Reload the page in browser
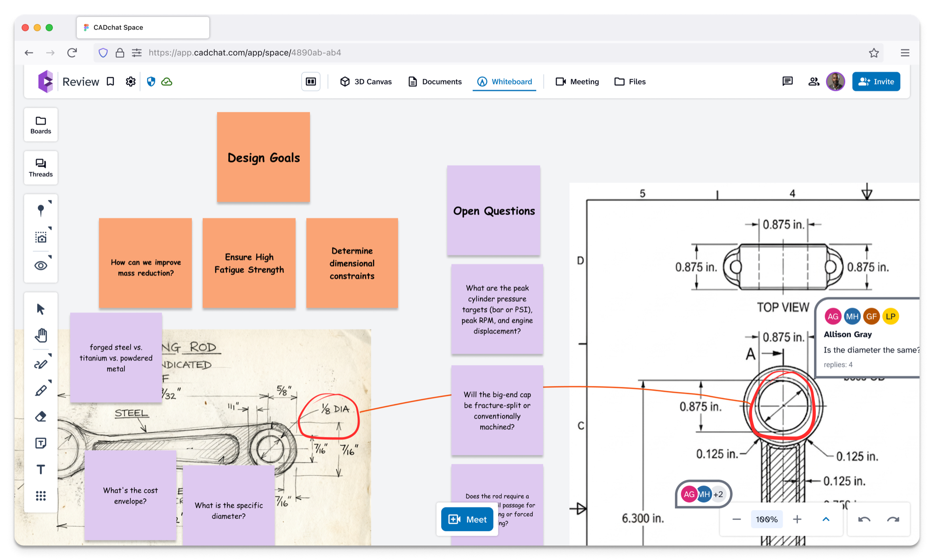This screenshot has width=934, height=560. (x=72, y=53)
